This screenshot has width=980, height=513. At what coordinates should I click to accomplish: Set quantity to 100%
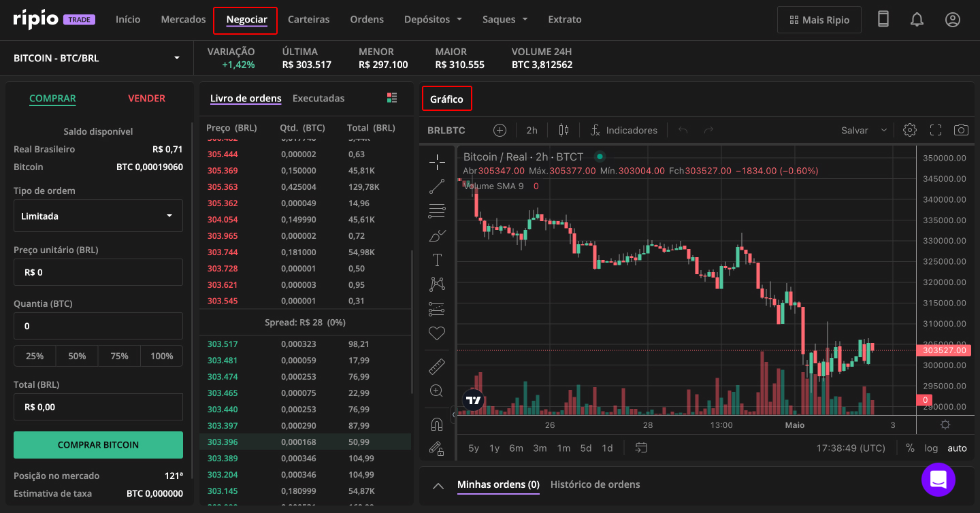(x=162, y=356)
